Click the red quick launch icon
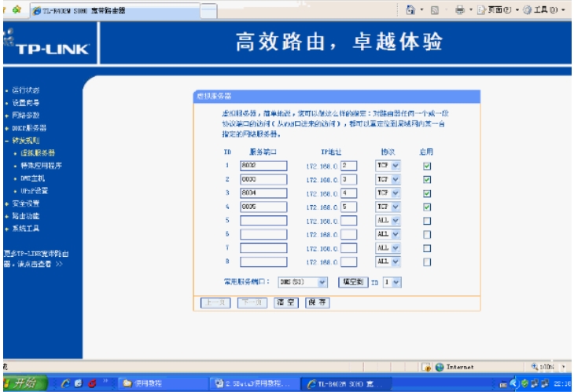Viewport: 574px width, 392px height. 92,383
